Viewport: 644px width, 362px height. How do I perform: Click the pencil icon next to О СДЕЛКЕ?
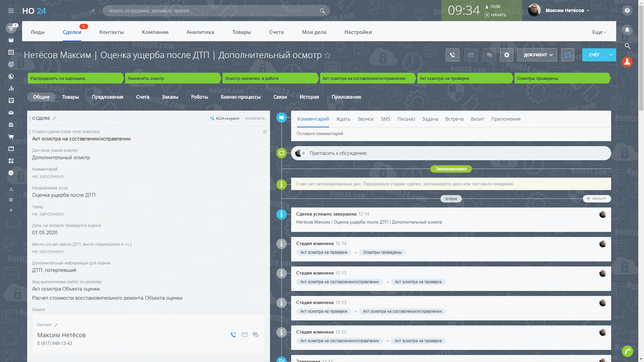54,118
